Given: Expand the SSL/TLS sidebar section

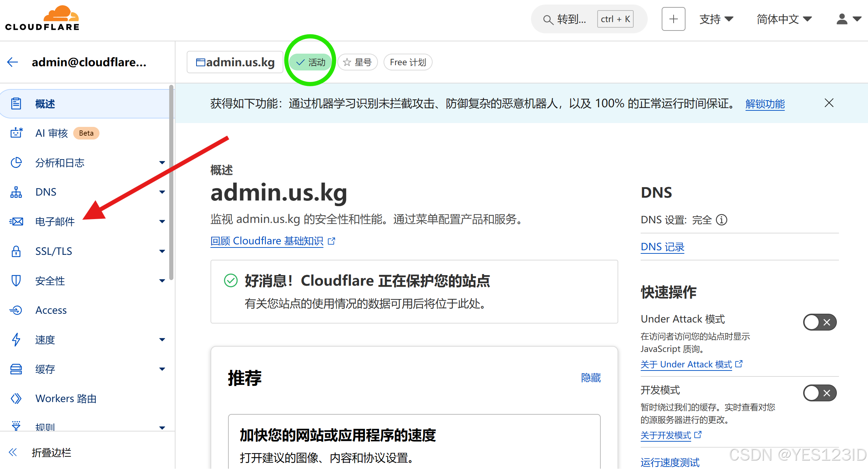Looking at the screenshot, I should (x=162, y=251).
